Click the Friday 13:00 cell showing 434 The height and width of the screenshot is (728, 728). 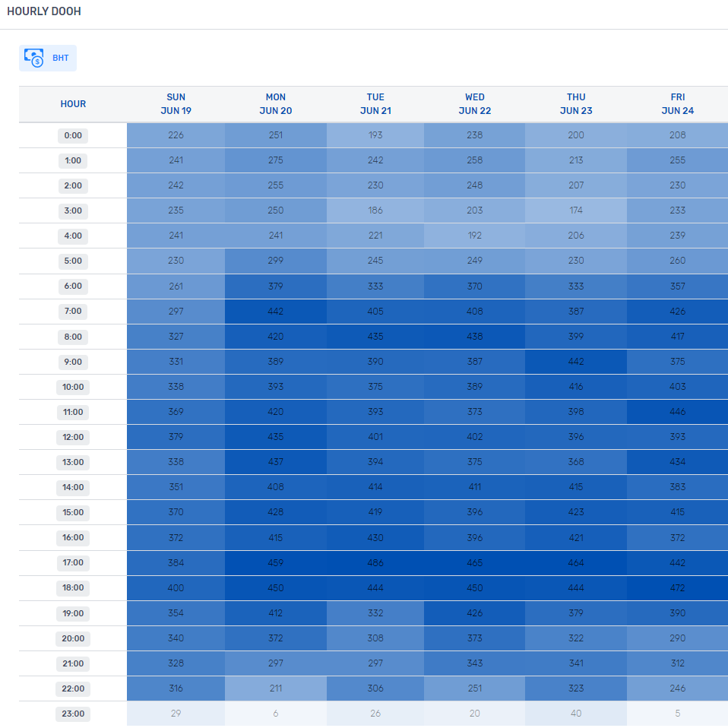(x=677, y=462)
